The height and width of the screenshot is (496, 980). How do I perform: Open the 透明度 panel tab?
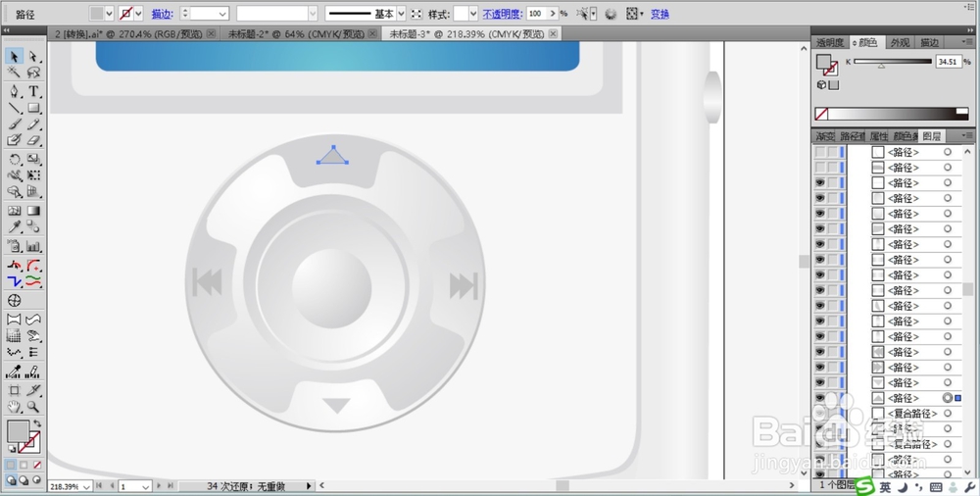point(829,42)
